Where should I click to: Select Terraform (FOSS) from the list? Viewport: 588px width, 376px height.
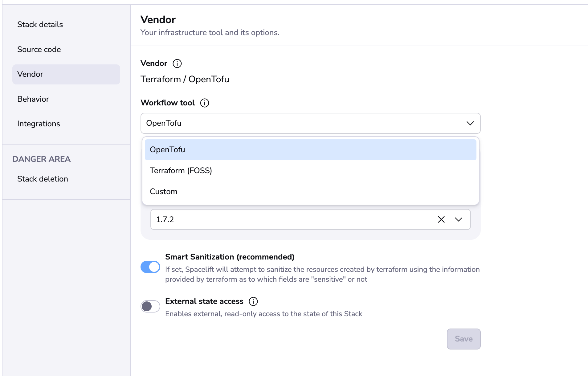pos(181,170)
